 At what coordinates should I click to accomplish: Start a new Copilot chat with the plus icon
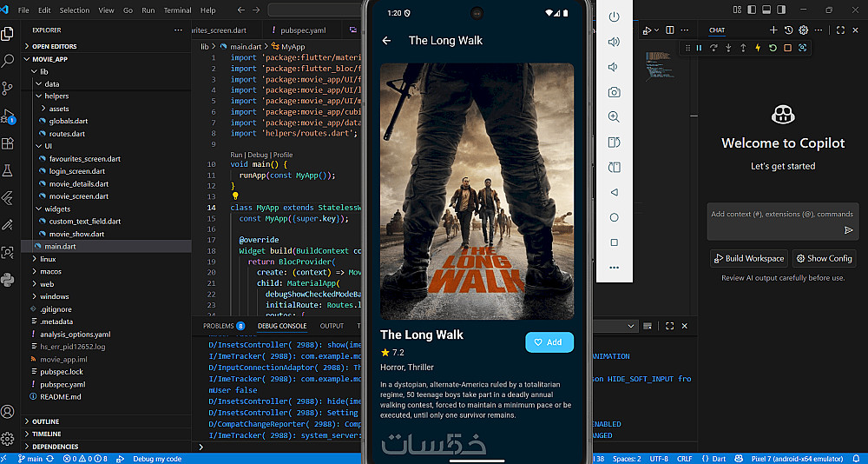coord(773,30)
